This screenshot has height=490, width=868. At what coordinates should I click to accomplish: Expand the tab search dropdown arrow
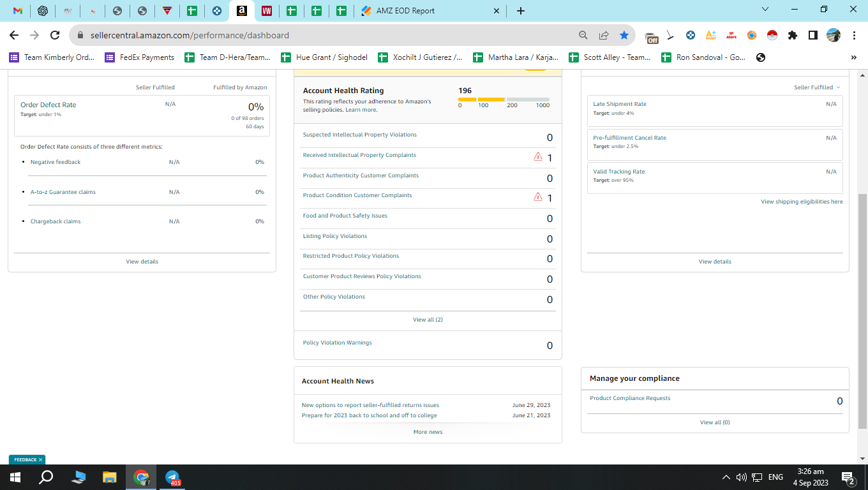click(766, 9)
